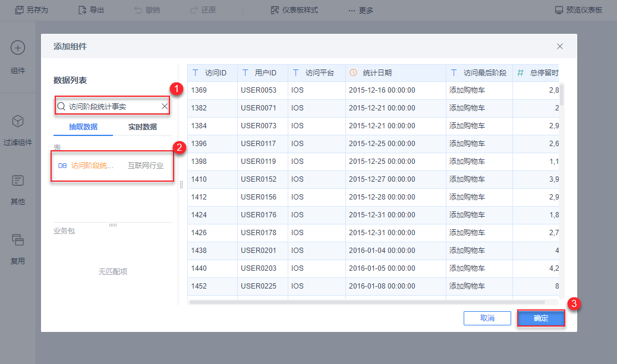The width and height of the screenshot is (617, 364).
Task: Click the cell USER0071
Action: pyautogui.click(x=263, y=107)
